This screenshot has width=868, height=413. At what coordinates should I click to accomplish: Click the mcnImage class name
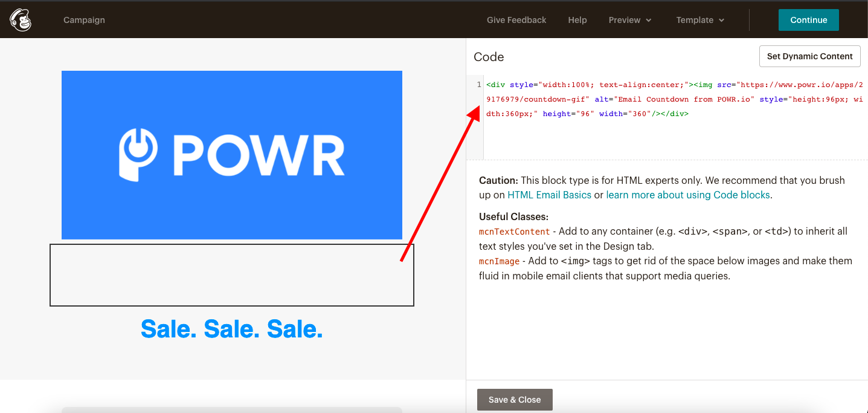pyautogui.click(x=500, y=261)
